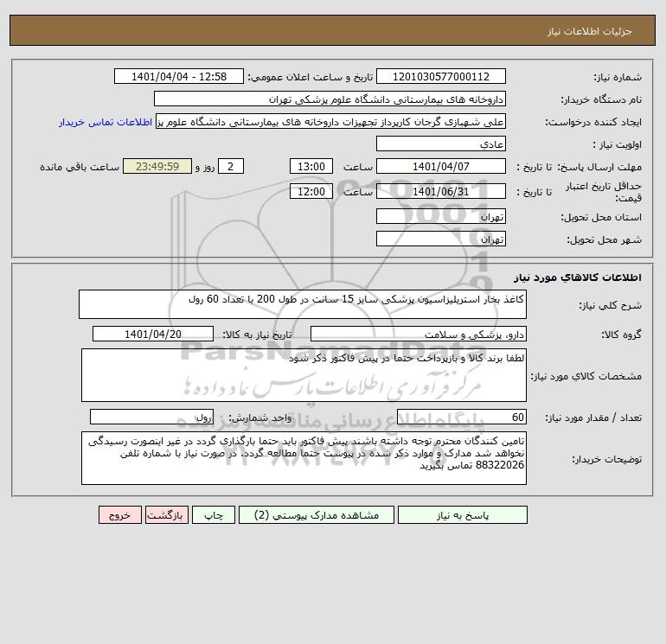Click the اطلاعات کالاهای مورد نیاز section heading
Screen dimensions: 666x644
[578, 277]
